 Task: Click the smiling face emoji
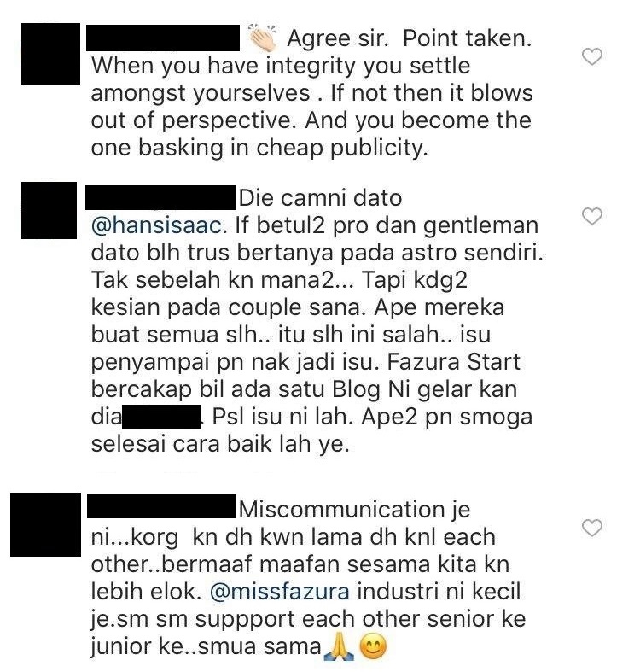373,646
